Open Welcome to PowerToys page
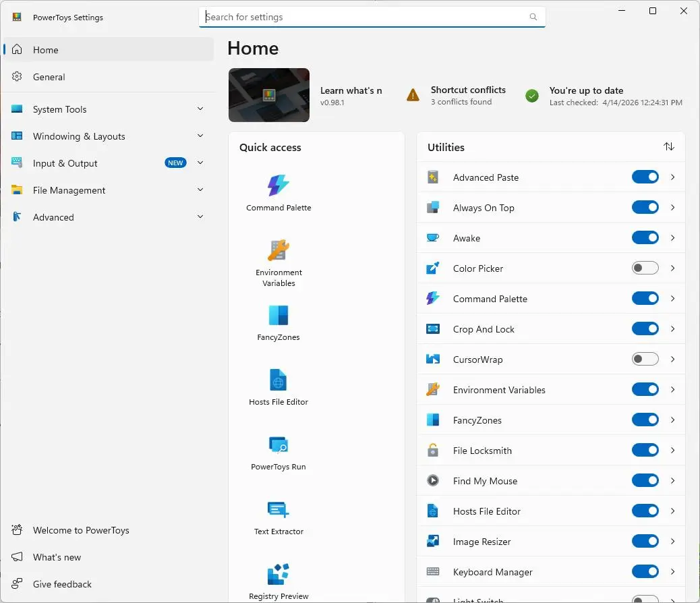The image size is (700, 603). (x=108, y=530)
